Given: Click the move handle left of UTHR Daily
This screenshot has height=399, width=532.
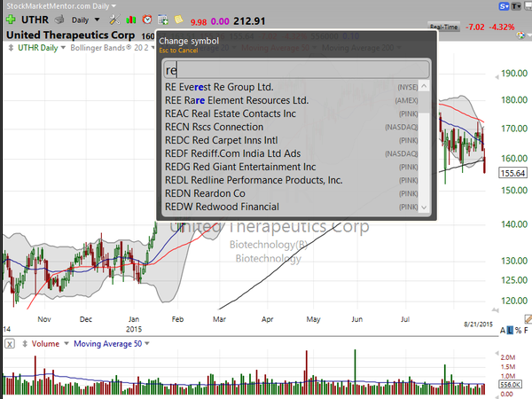Looking at the screenshot, I should tap(11, 48).
